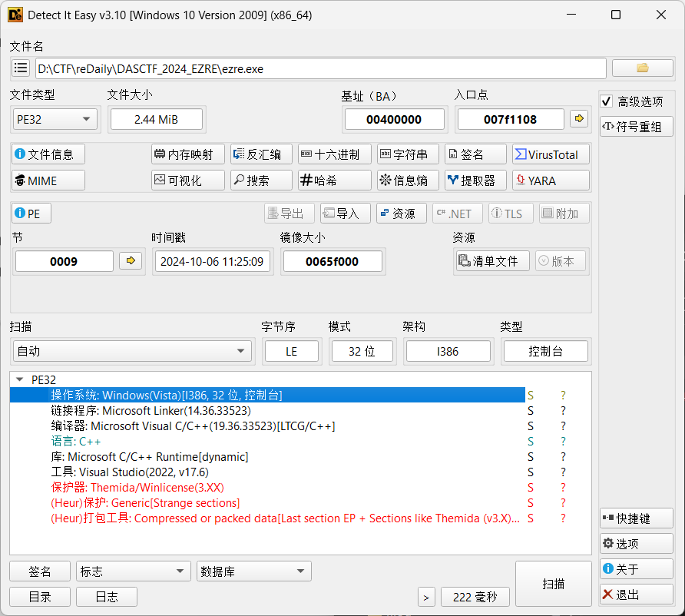Open 哈希 hash tool
This screenshot has width=685, height=616.
335,180
